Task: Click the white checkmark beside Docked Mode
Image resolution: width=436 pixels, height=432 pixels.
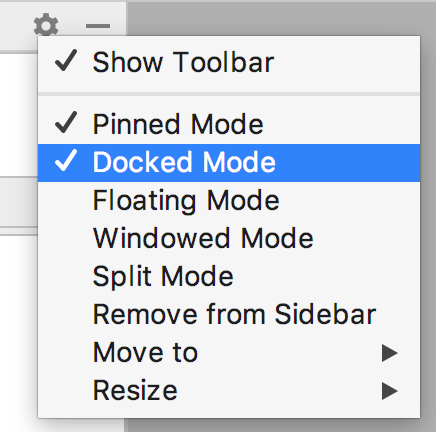Action: 66,161
